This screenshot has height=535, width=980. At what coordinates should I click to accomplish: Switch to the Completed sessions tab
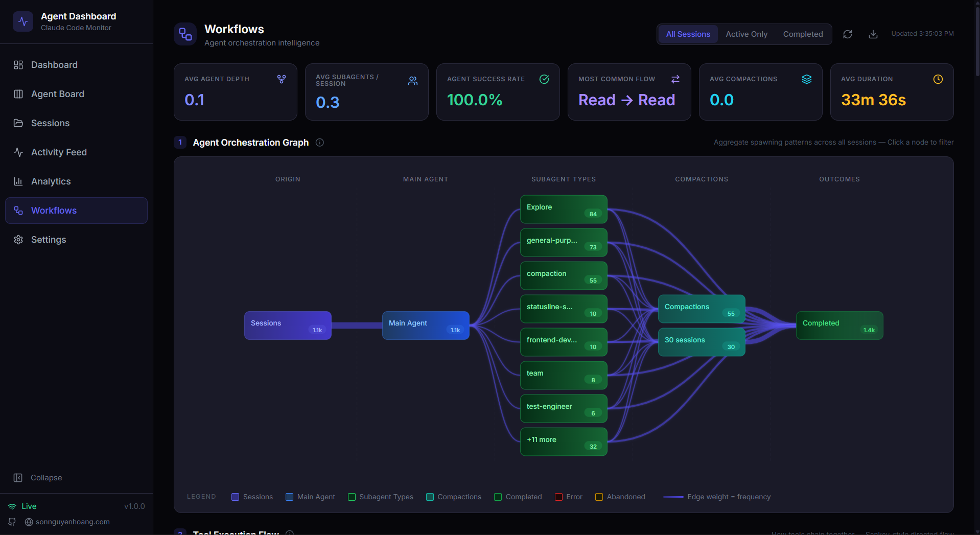point(802,34)
